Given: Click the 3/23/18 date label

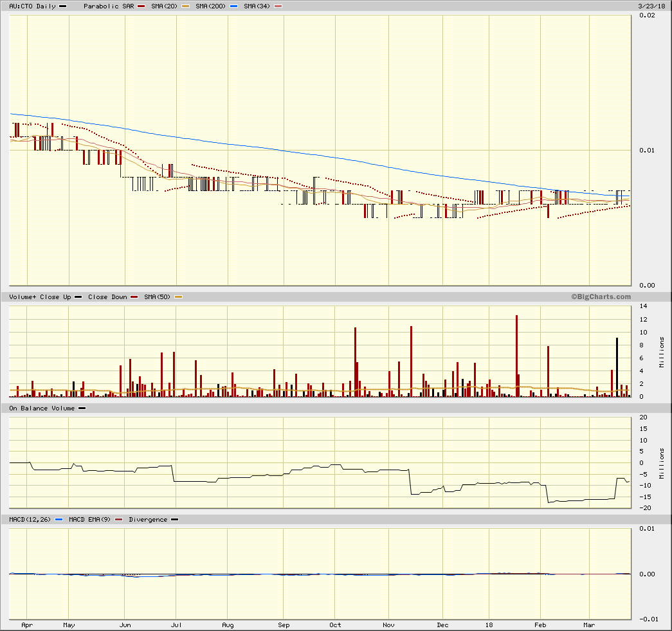Looking at the screenshot, I should (651, 6).
